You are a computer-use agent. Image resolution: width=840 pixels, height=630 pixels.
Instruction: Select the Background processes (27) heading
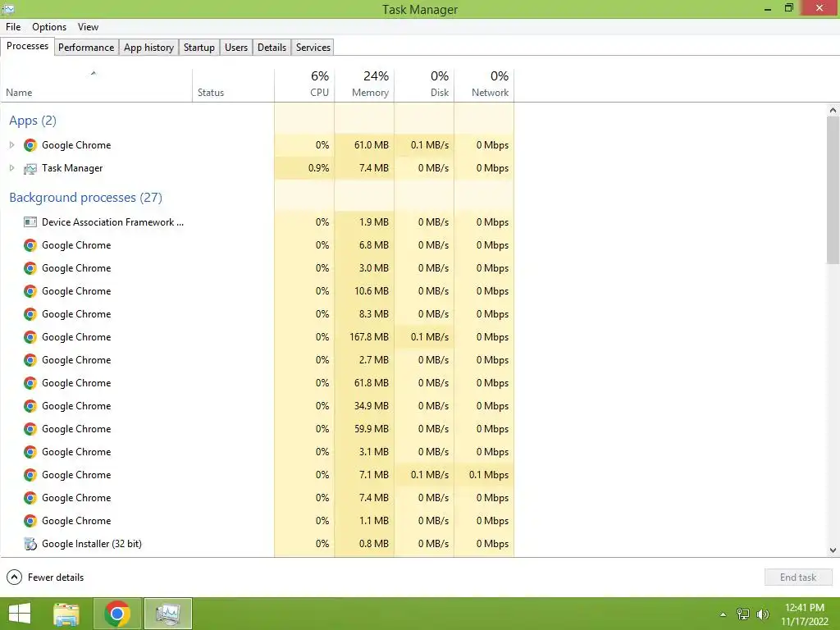85,198
